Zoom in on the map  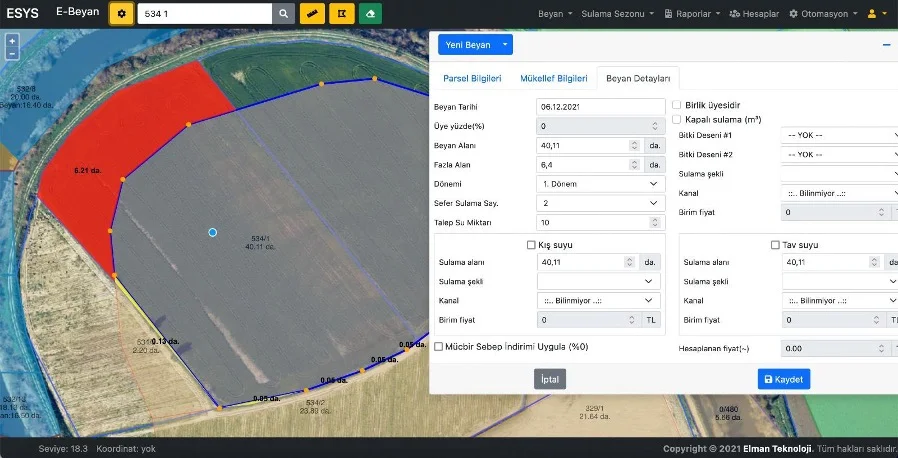click(x=12, y=42)
